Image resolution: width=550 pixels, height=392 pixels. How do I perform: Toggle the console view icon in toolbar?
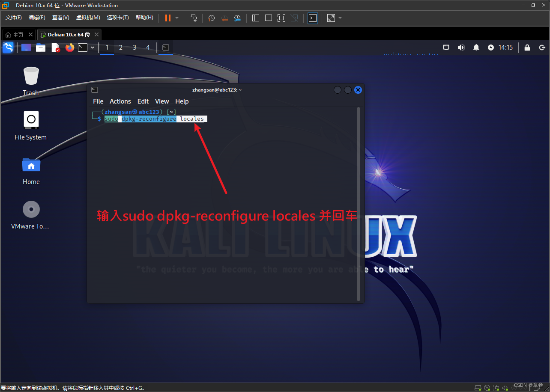(x=313, y=18)
